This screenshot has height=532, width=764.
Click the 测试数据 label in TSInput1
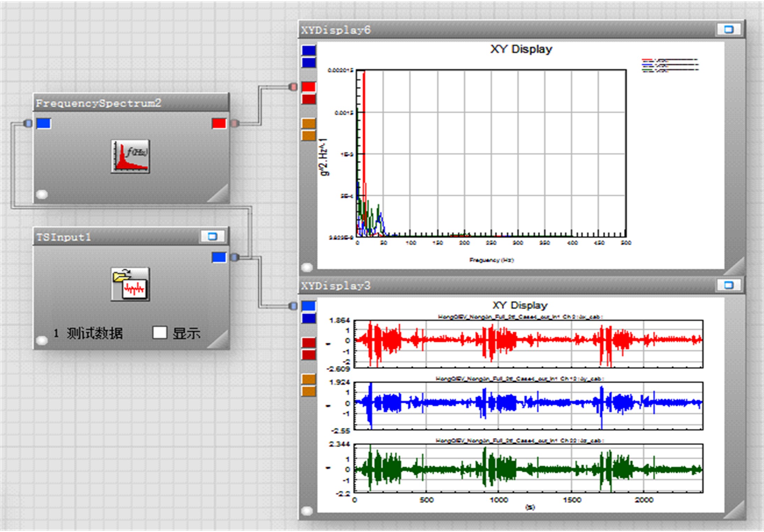pyautogui.click(x=94, y=333)
